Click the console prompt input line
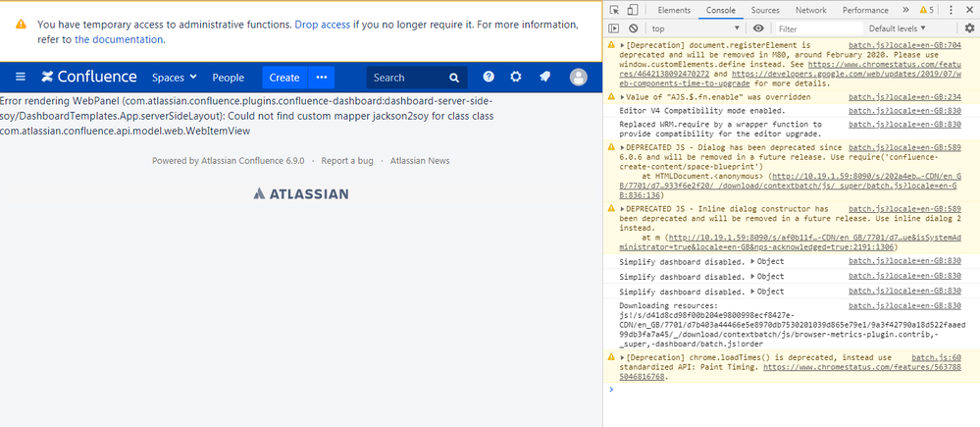 [792, 389]
